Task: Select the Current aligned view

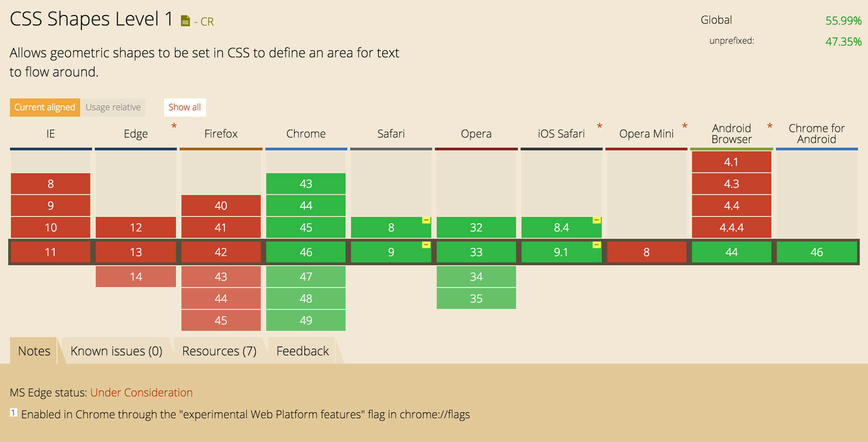Action: pyautogui.click(x=44, y=107)
